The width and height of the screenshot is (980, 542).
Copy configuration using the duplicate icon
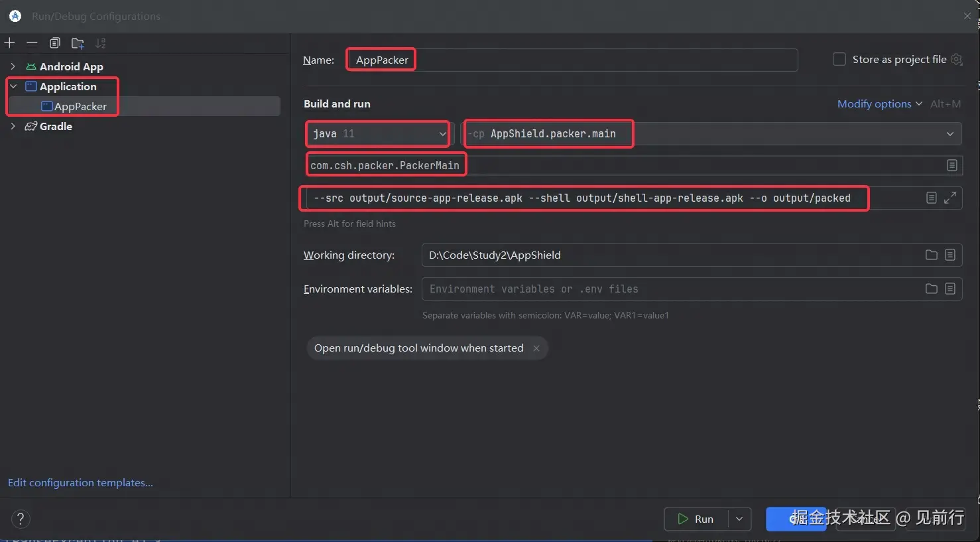coord(55,43)
